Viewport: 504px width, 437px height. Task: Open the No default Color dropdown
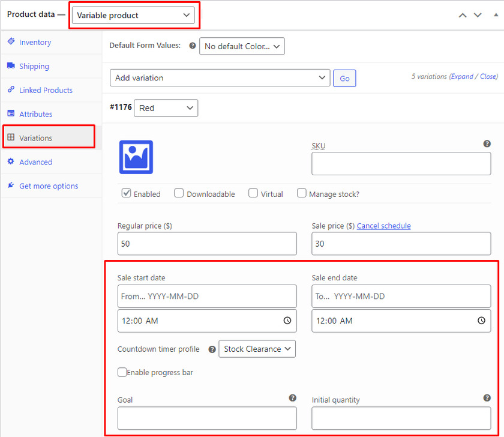pos(242,46)
